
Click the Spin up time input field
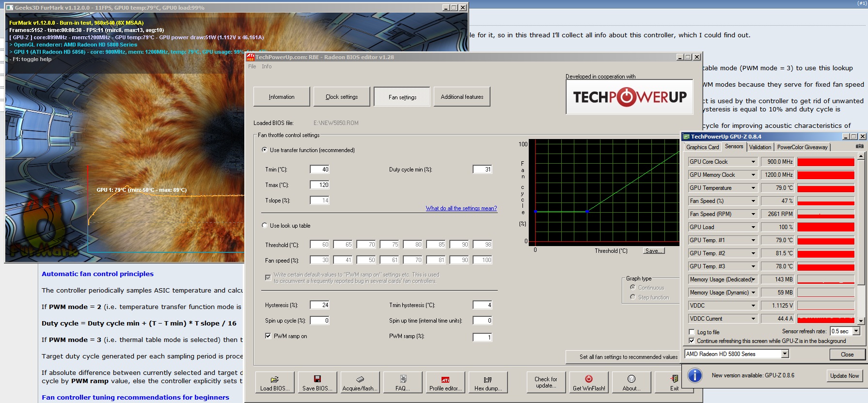(x=483, y=321)
